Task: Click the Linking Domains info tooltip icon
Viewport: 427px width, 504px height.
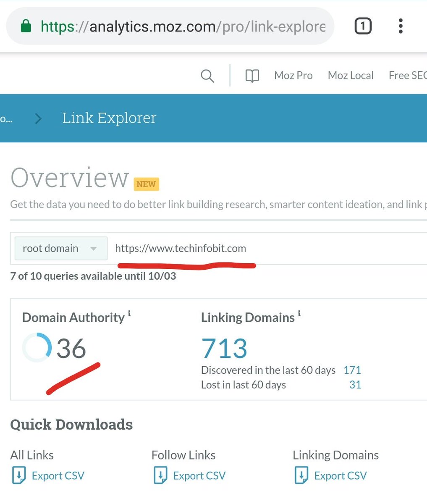Action: coord(299,314)
